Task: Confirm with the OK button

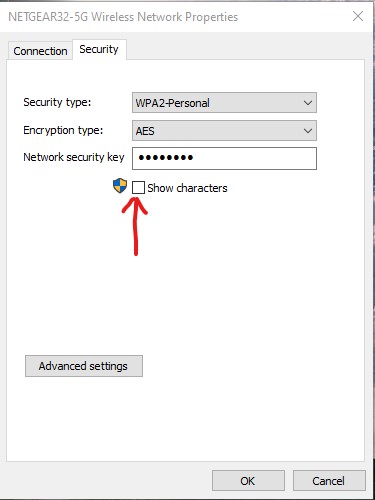Action: tap(248, 481)
